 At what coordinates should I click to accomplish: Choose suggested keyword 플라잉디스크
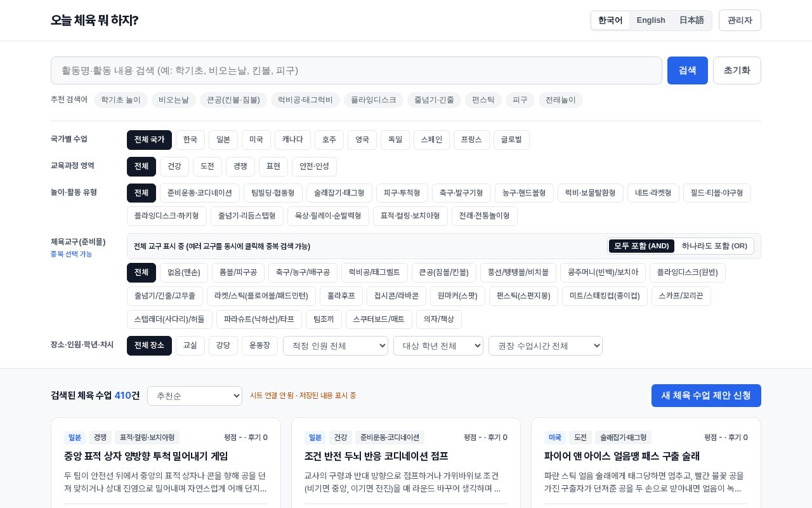tap(373, 100)
